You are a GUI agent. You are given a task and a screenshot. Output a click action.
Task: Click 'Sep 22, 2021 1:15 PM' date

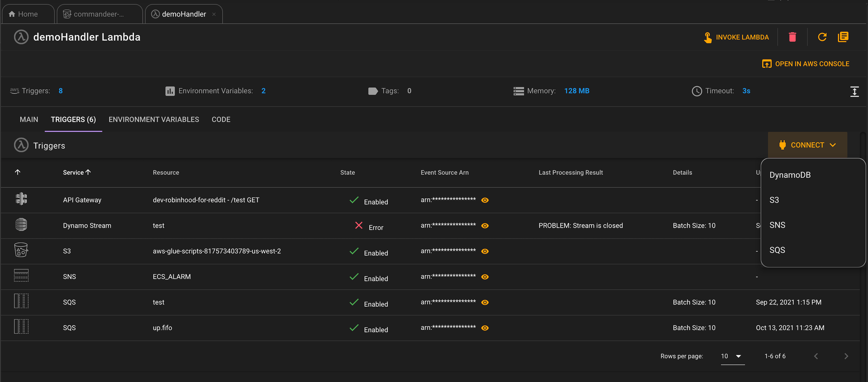click(788, 302)
